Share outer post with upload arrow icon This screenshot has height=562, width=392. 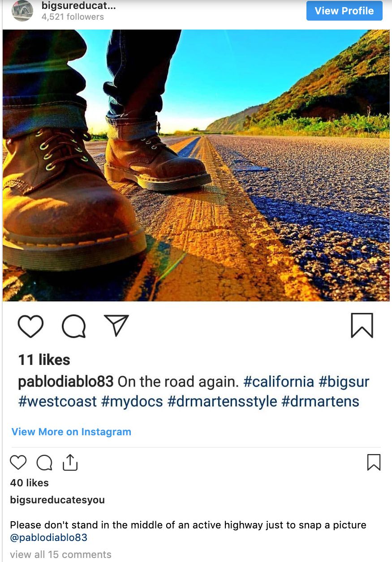(x=70, y=462)
